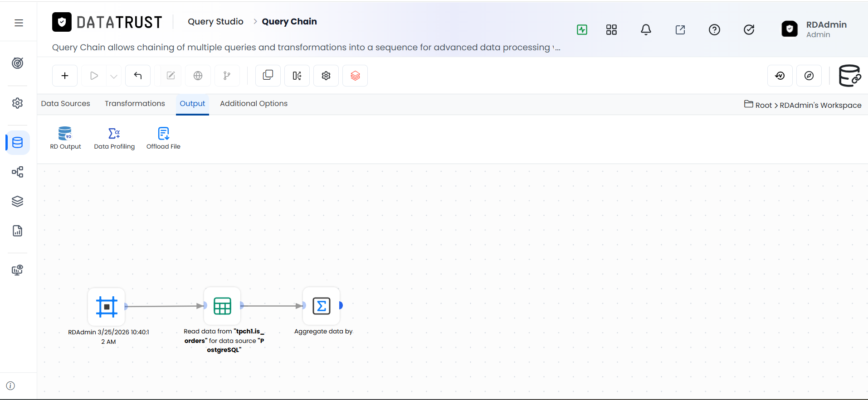Viewport: 868px width, 400px height.
Task: Open the monitoring dashboard sidebar icon
Action: click(x=18, y=270)
